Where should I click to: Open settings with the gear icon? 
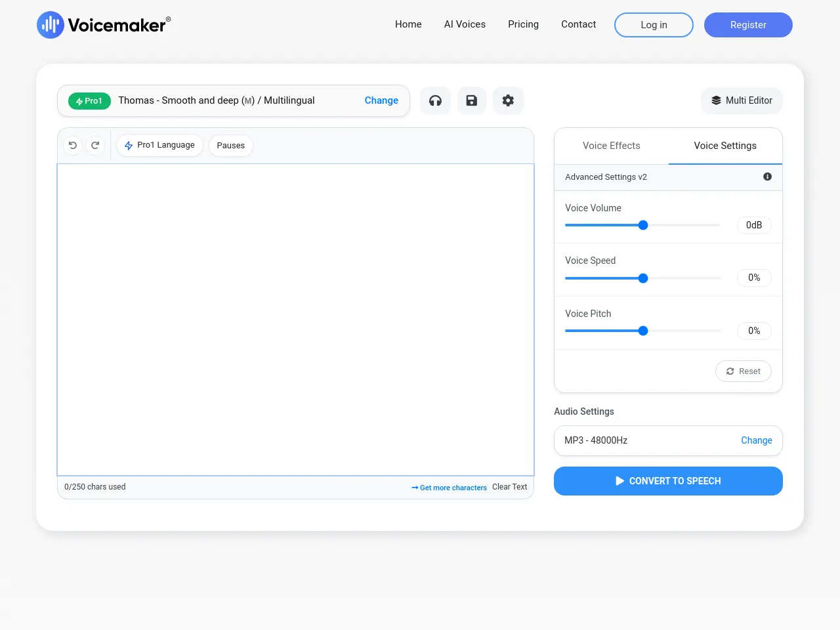[508, 100]
